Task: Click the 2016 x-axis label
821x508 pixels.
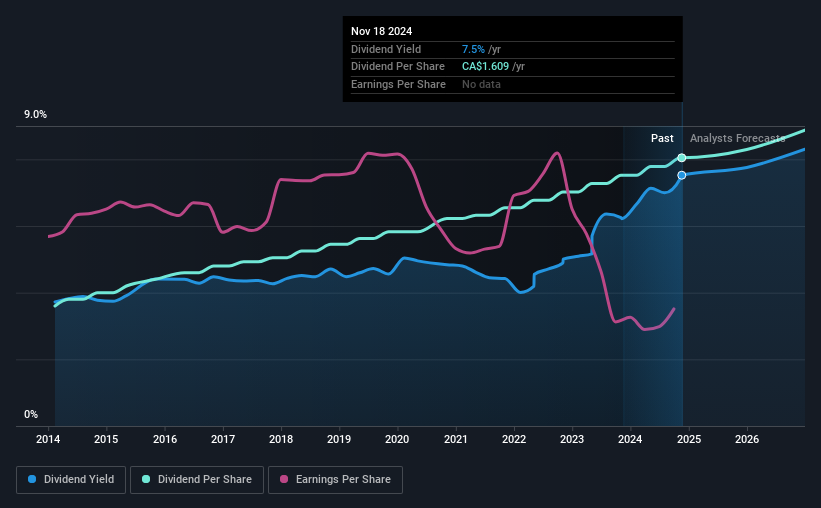Action: pos(165,439)
